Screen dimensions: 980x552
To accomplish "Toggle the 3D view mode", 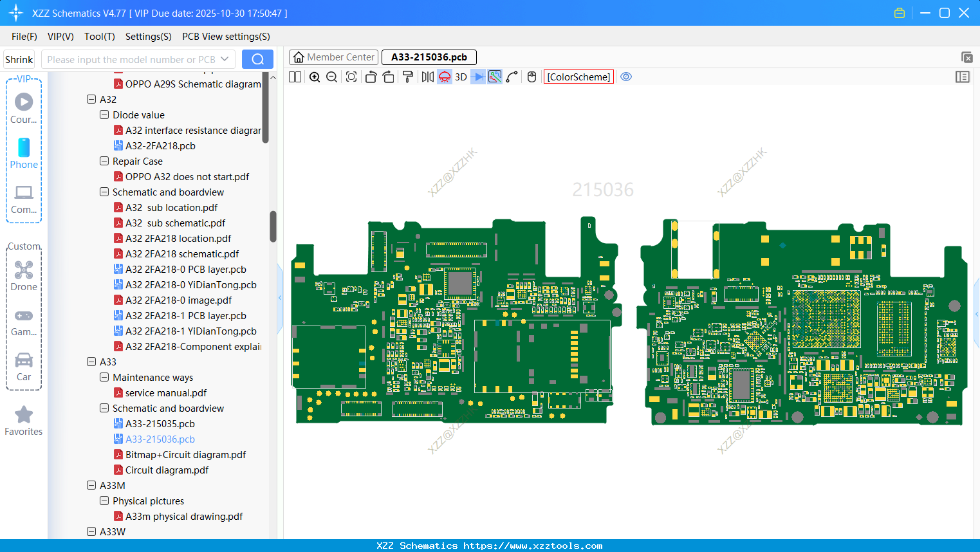I will [461, 77].
